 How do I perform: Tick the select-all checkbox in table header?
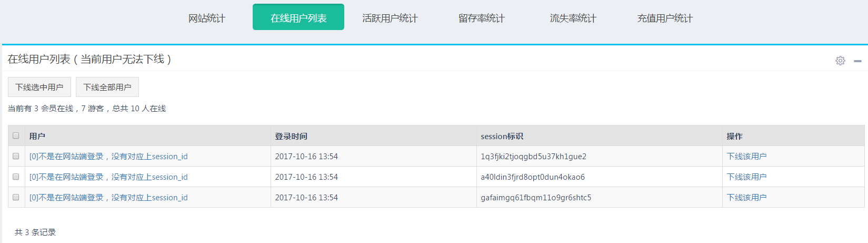click(x=16, y=135)
